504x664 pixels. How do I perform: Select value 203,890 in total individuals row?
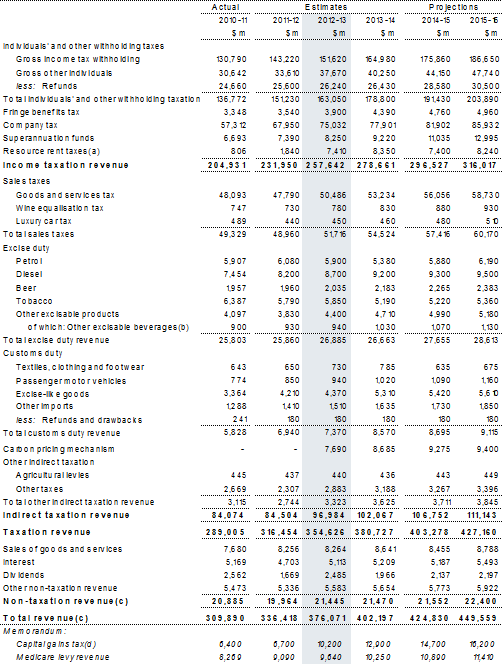pos(482,99)
